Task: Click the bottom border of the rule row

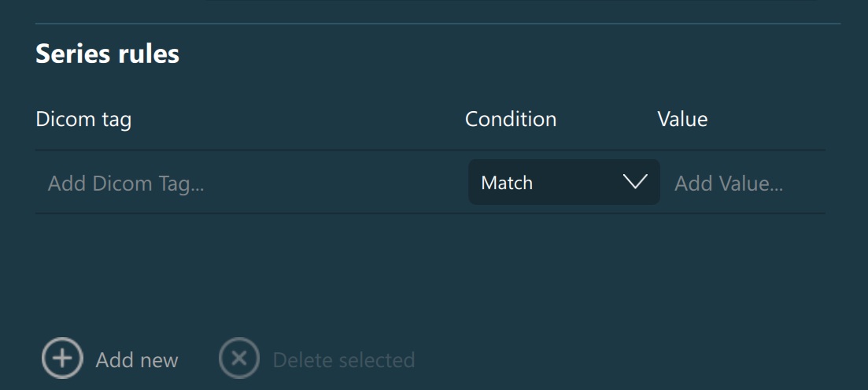Action: 430,213
